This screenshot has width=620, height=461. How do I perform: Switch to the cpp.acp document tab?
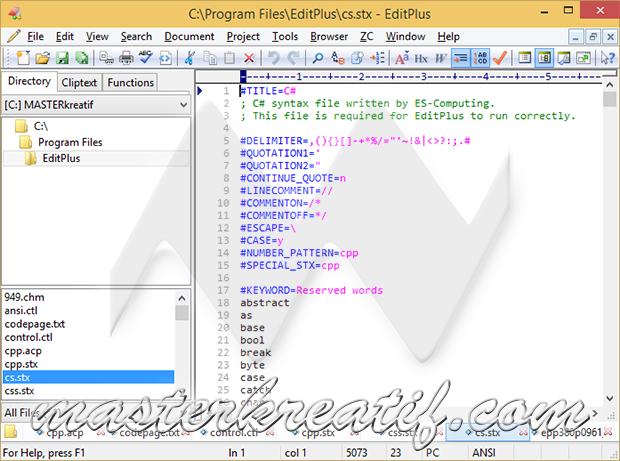[x=65, y=433]
